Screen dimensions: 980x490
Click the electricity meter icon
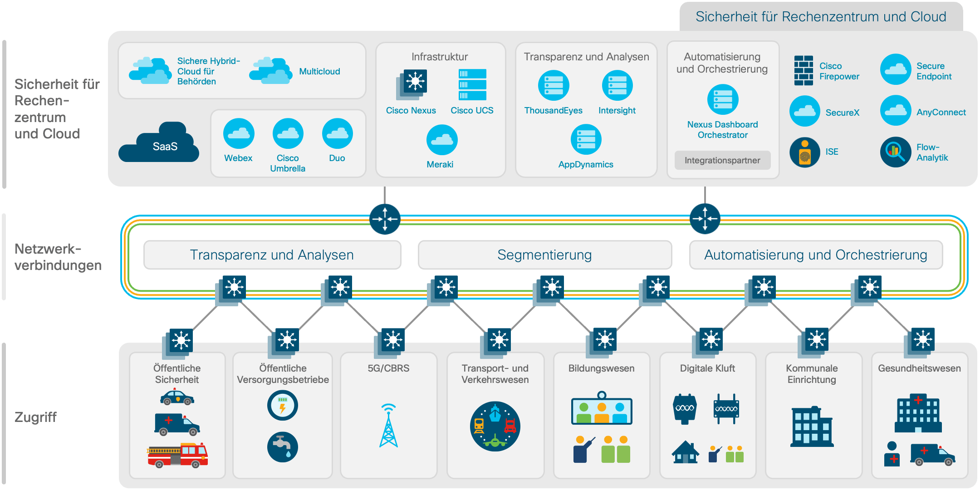[x=283, y=405]
